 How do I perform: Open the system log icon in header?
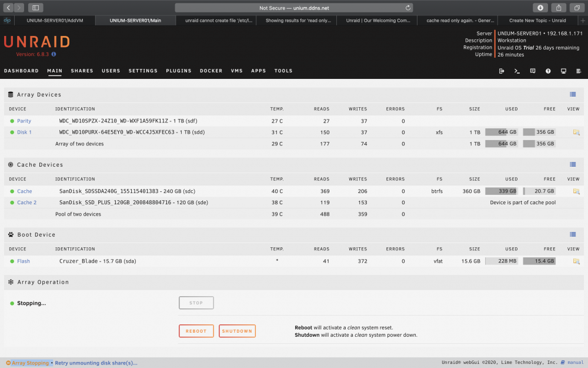point(579,71)
